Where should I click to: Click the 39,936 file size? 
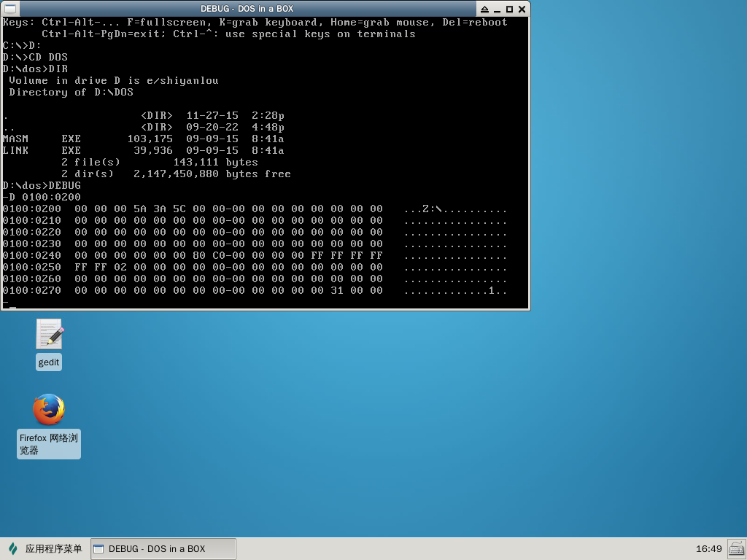pos(153,150)
